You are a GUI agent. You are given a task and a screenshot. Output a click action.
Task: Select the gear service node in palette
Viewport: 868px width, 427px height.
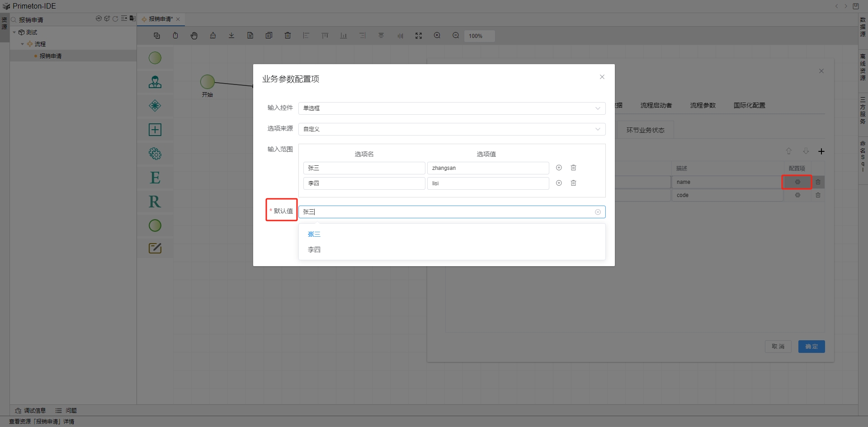(155, 154)
